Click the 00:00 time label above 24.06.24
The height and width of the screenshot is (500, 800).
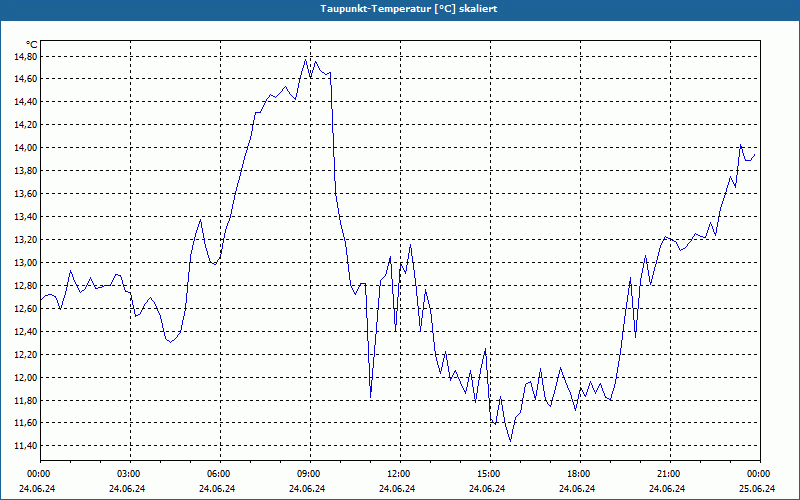[38, 474]
